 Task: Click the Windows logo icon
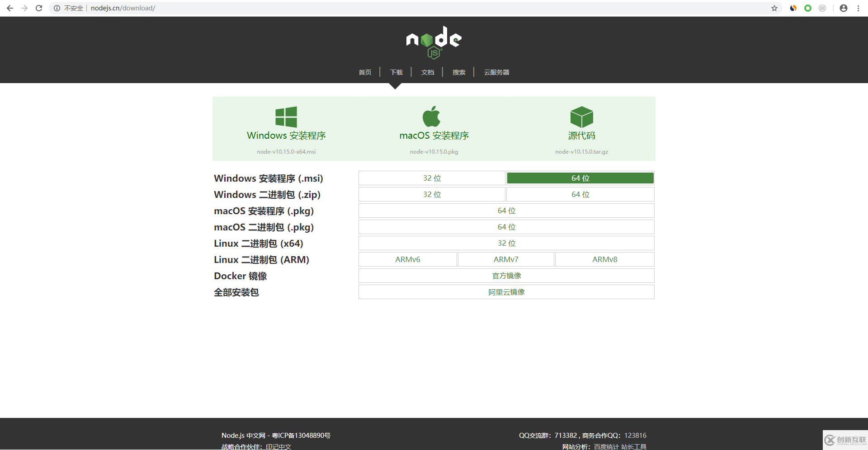pos(286,117)
